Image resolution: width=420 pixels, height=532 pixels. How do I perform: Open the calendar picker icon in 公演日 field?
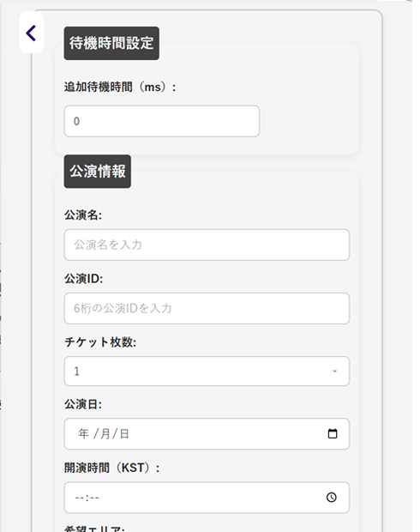(x=333, y=433)
